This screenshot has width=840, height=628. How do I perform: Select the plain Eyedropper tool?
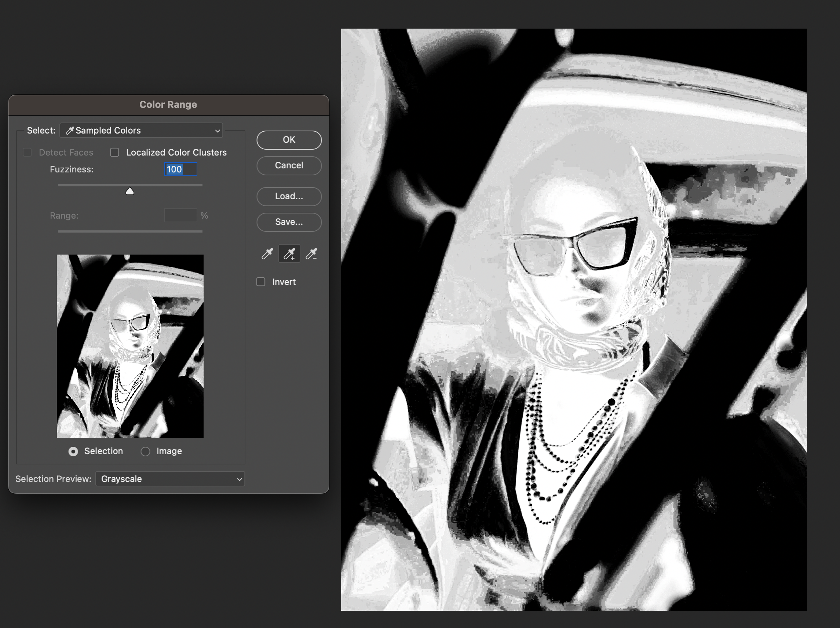click(267, 253)
